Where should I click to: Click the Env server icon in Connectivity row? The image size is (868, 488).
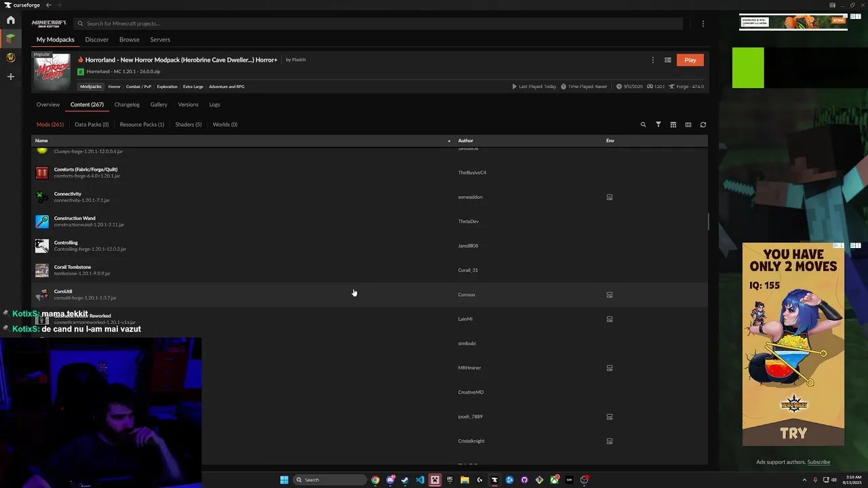tap(610, 197)
